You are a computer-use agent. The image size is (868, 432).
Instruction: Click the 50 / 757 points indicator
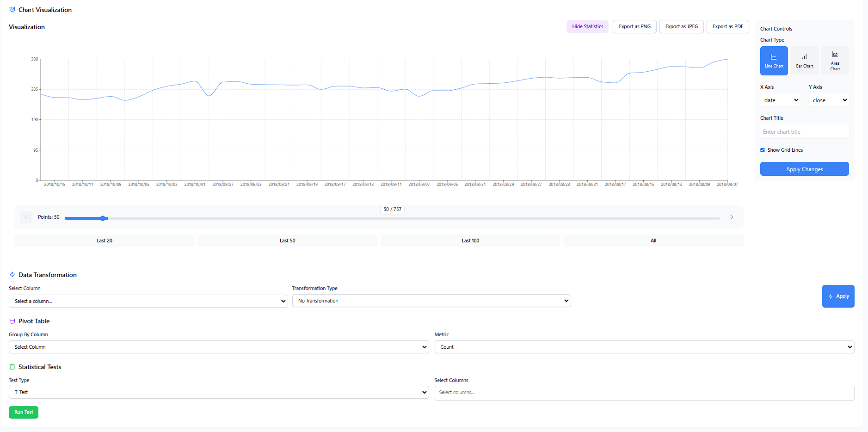pos(392,209)
